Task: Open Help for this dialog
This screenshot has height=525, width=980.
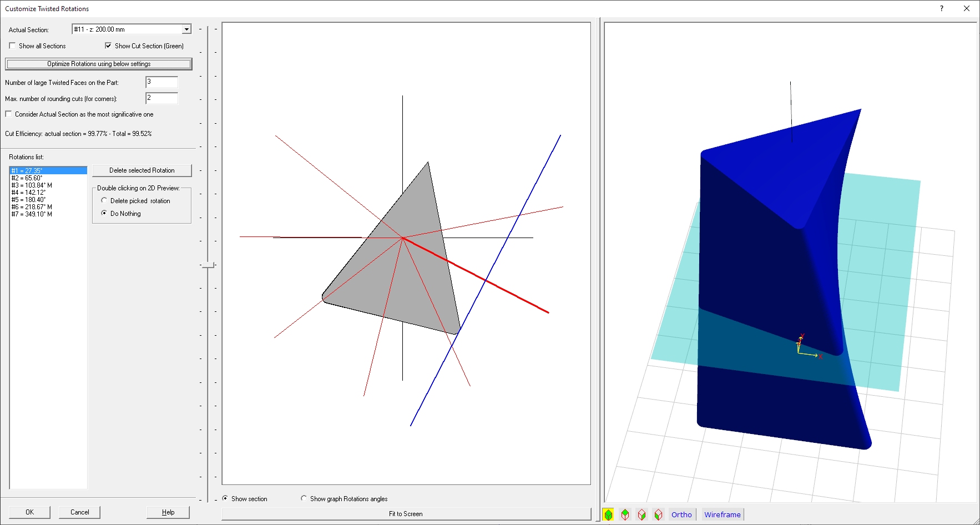Action: click(x=168, y=512)
